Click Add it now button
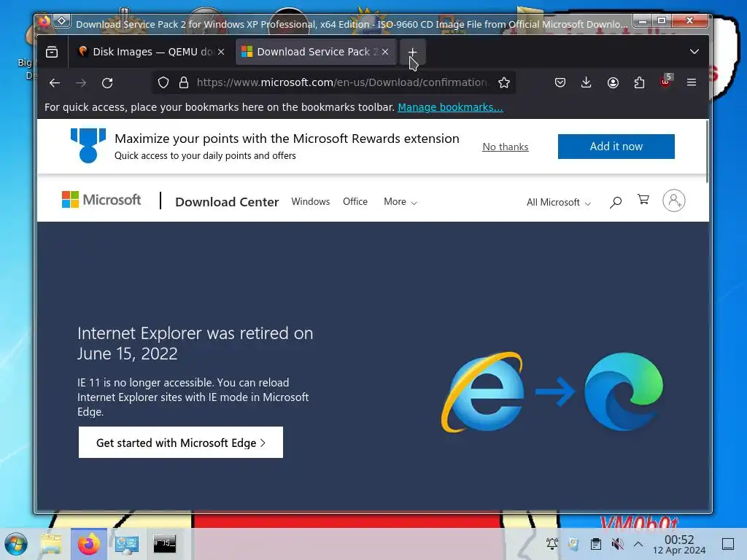747x560 pixels. (616, 147)
